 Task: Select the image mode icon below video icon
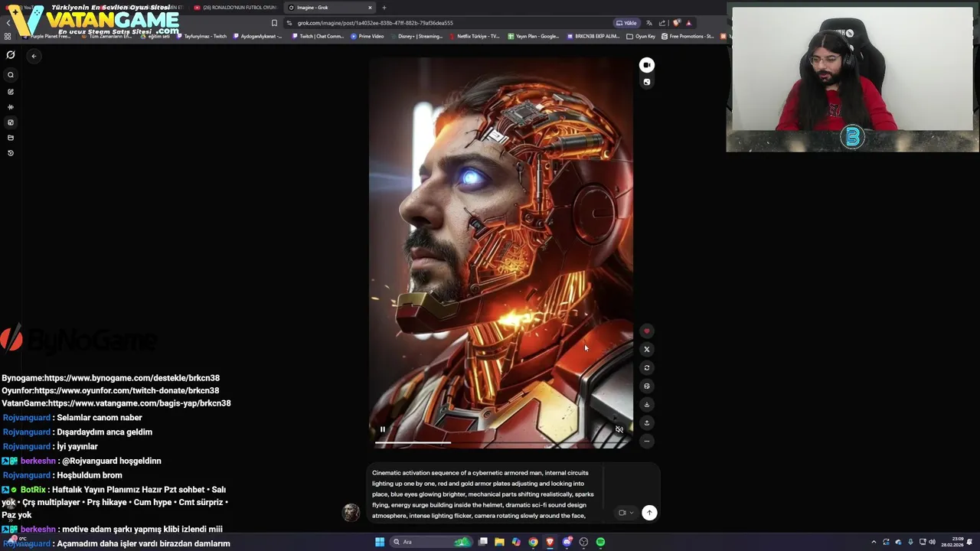[647, 82]
